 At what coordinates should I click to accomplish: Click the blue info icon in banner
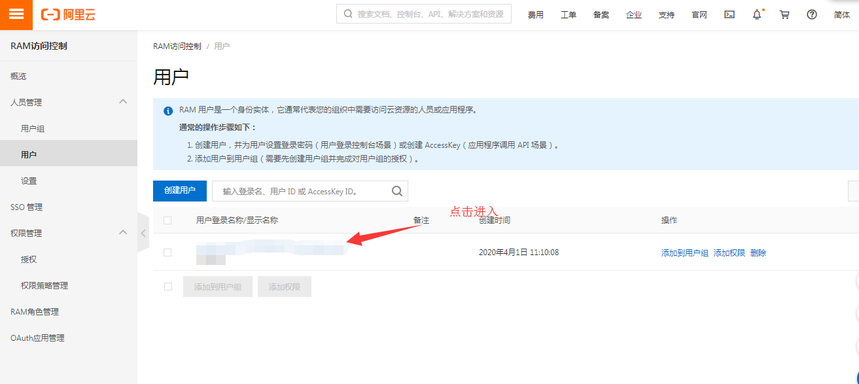click(x=169, y=111)
